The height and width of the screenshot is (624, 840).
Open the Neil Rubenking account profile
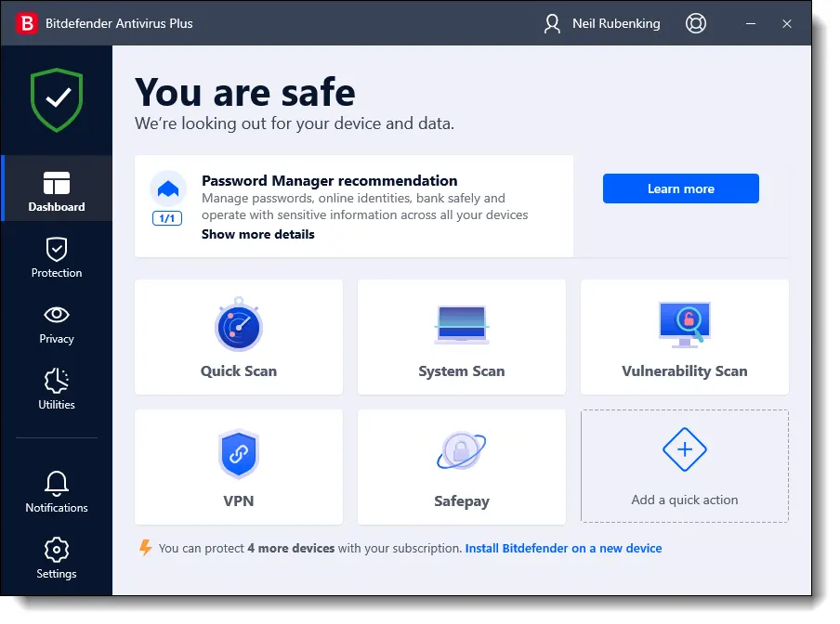[602, 23]
